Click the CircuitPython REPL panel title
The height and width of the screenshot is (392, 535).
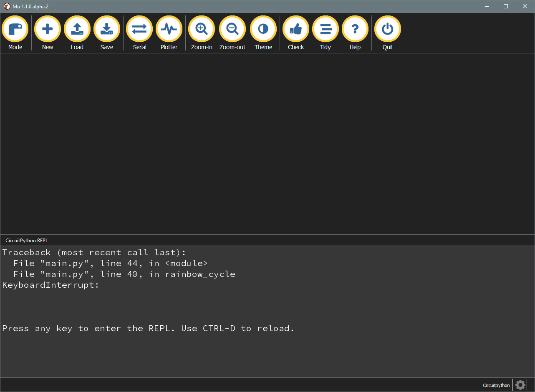[27, 241]
